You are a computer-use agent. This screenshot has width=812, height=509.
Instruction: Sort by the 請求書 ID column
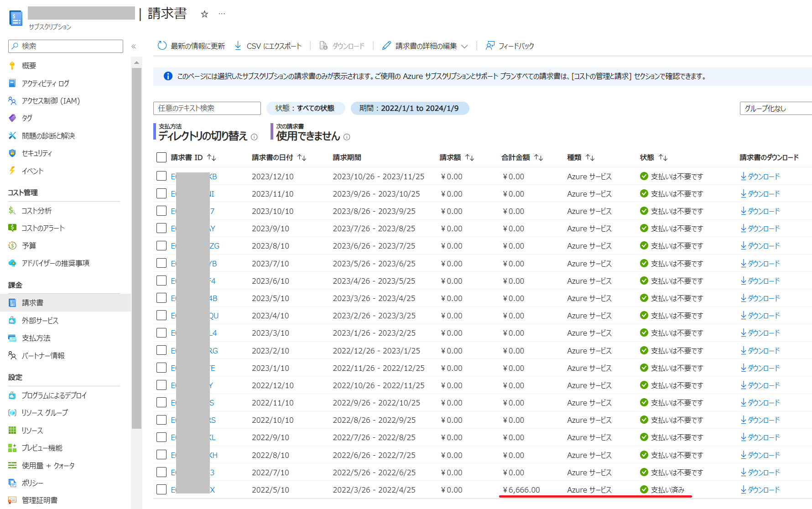(x=193, y=157)
